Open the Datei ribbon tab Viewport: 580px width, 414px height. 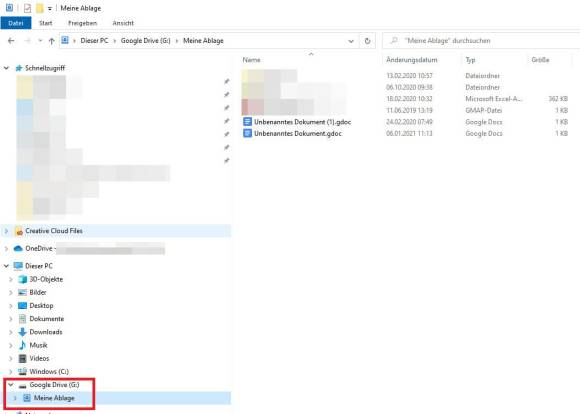tap(16, 23)
